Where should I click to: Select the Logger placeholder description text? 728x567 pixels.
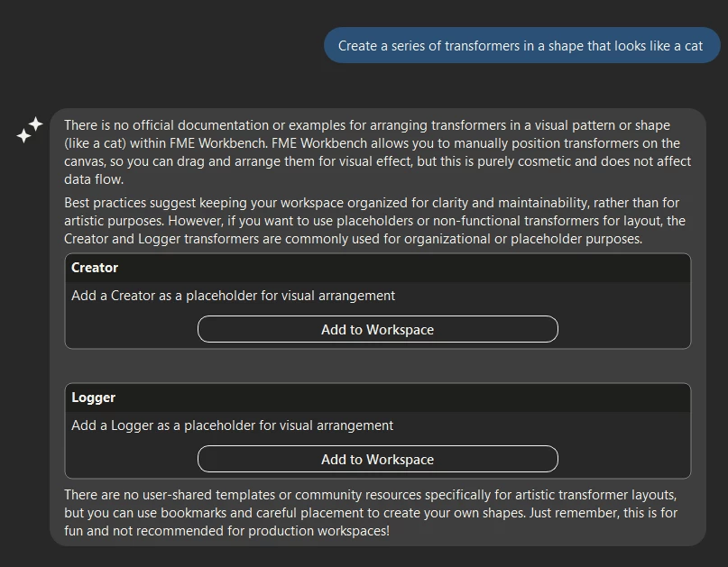pos(232,425)
